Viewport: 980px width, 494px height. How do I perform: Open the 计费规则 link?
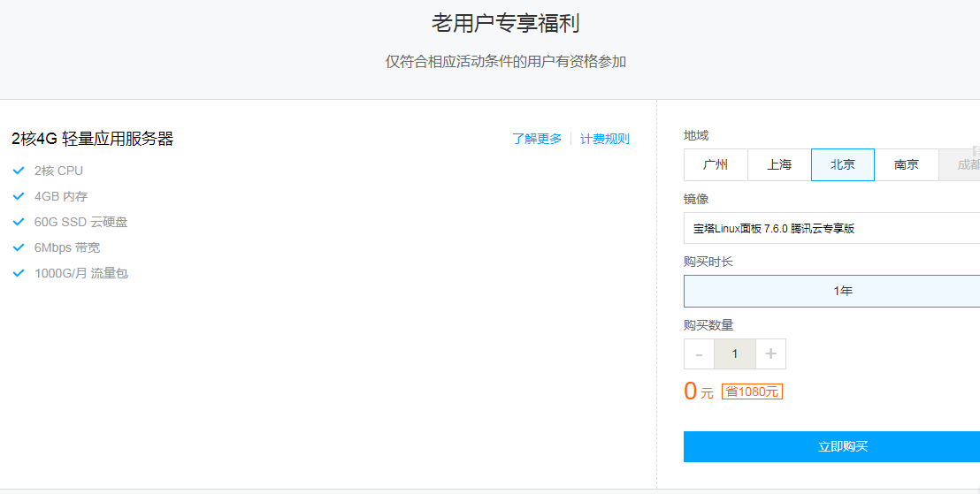click(x=605, y=139)
